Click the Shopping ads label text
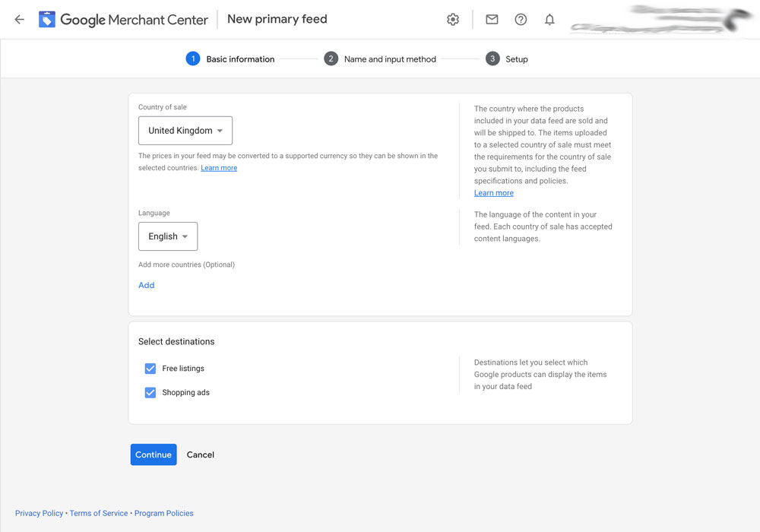Screen dimensions: 760x532 click(185, 392)
